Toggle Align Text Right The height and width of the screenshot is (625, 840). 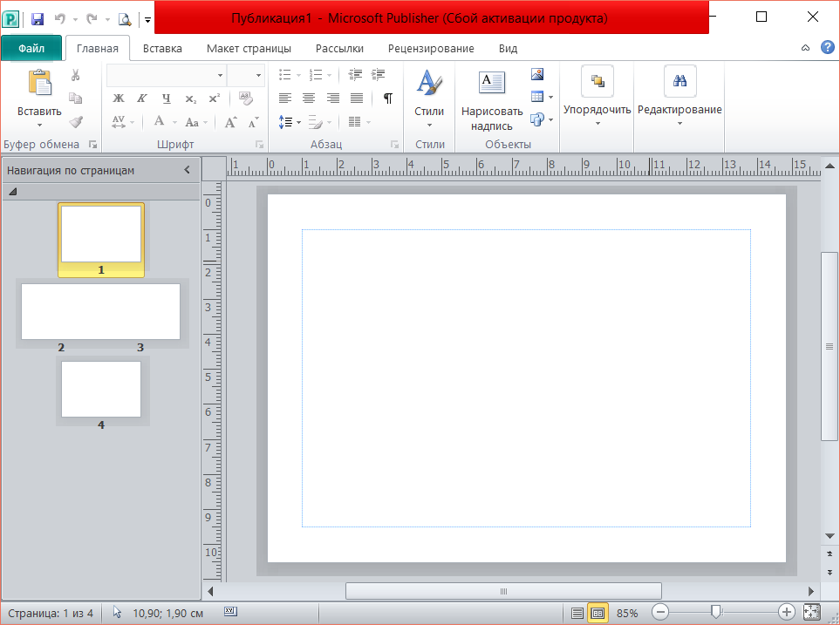(332, 98)
